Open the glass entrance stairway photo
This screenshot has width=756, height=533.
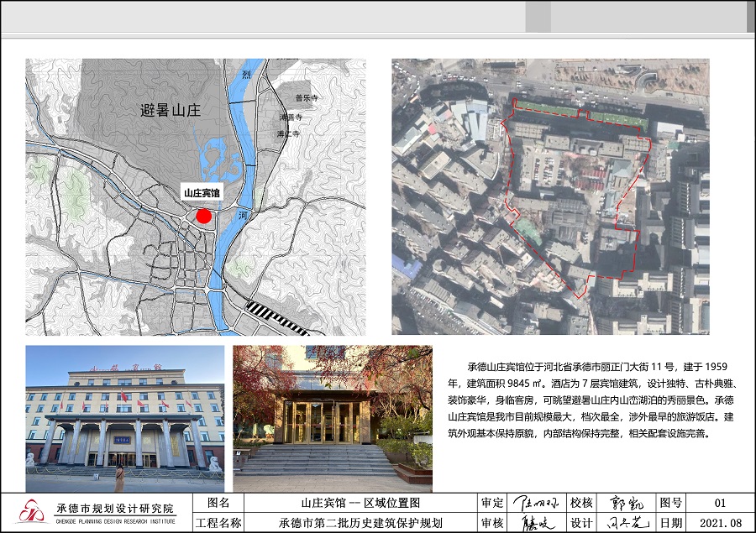[333, 418]
